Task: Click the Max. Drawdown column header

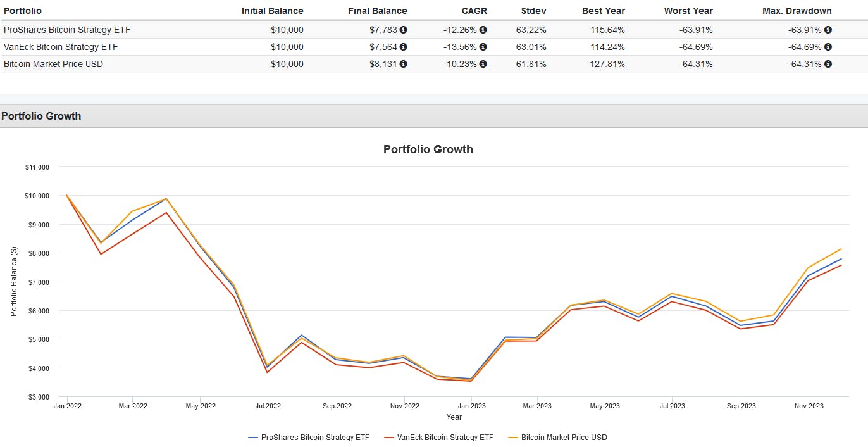Action: click(800, 11)
